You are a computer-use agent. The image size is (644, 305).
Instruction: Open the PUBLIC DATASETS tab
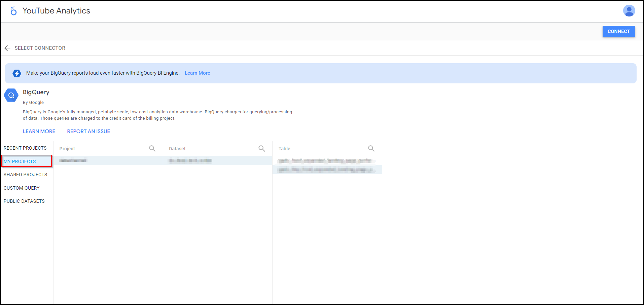click(x=24, y=201)
